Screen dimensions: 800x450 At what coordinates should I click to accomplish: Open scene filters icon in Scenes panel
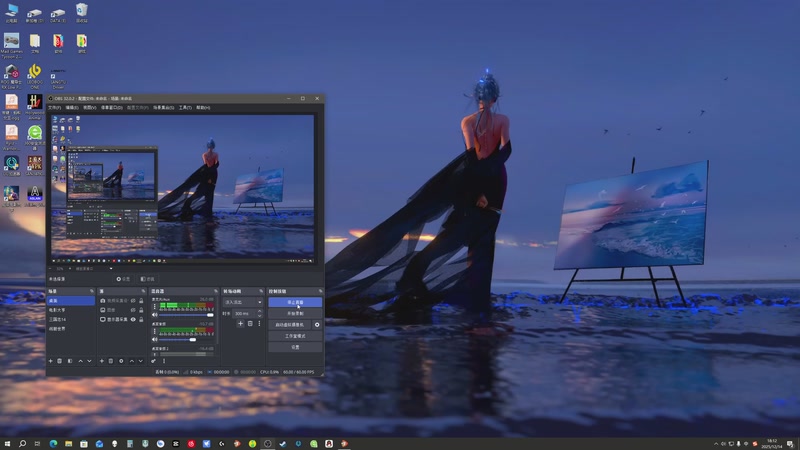tap(70, 361)
